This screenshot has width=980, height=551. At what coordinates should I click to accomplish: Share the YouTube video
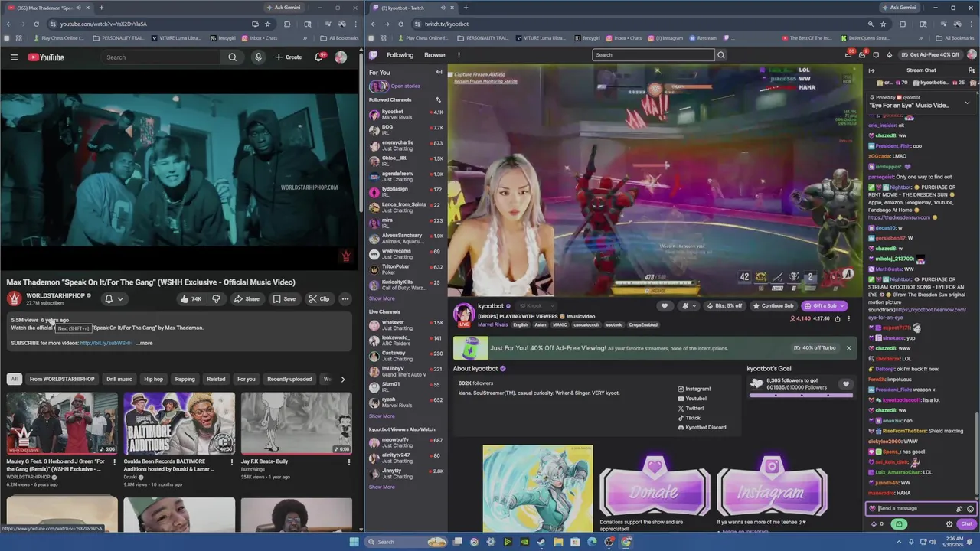[x=247, y=299]
